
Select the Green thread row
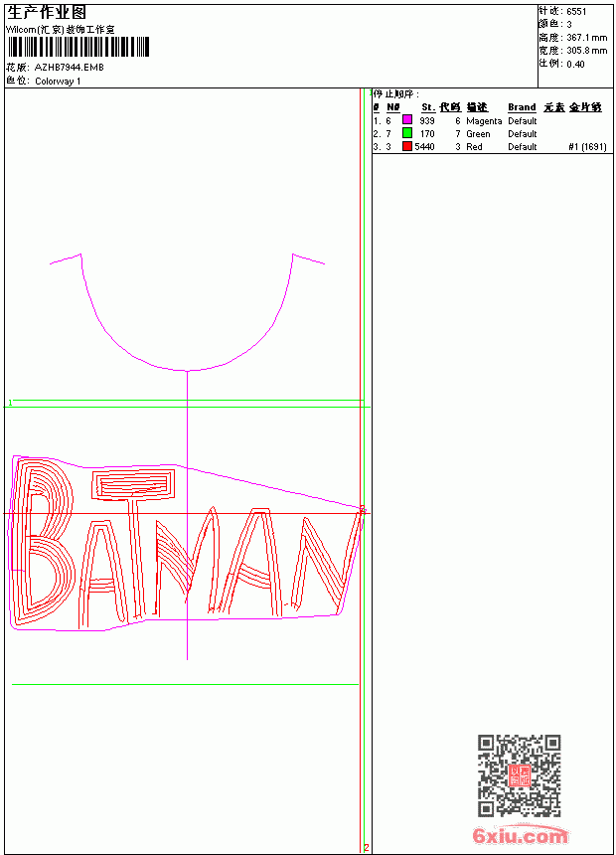(x=490, y=133)
